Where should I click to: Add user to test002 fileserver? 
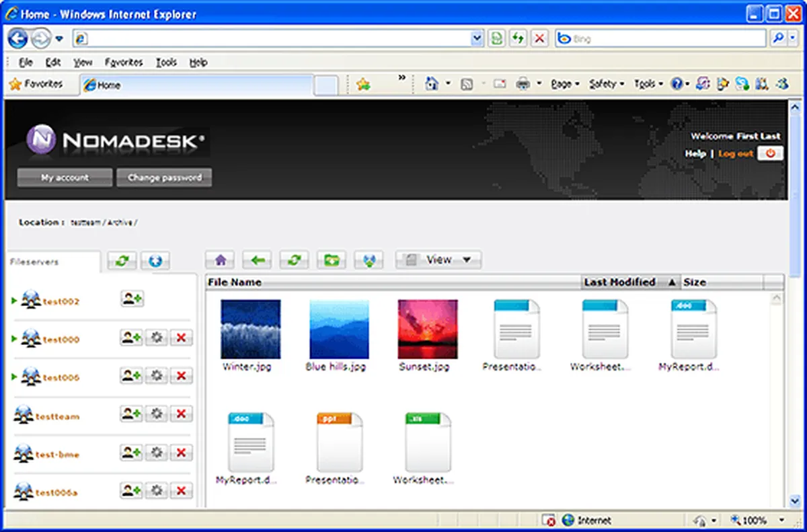(x=132, y=299)
